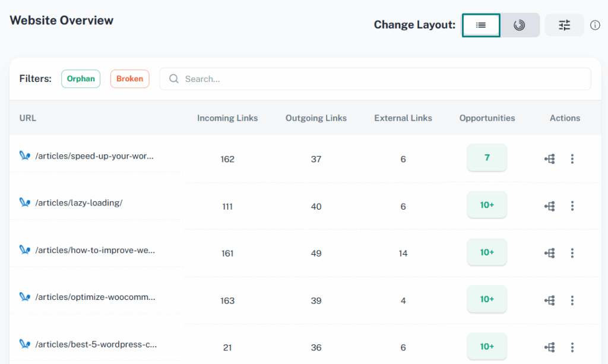Open the filter settings sliders button
Viewport: 608px width, 364px height.
point(564,25)
